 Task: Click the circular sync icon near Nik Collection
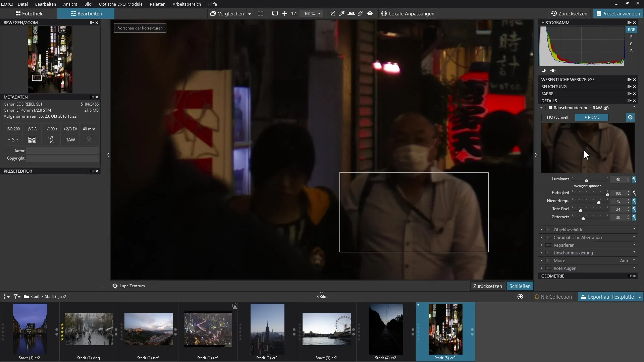(x=520, y=297)
